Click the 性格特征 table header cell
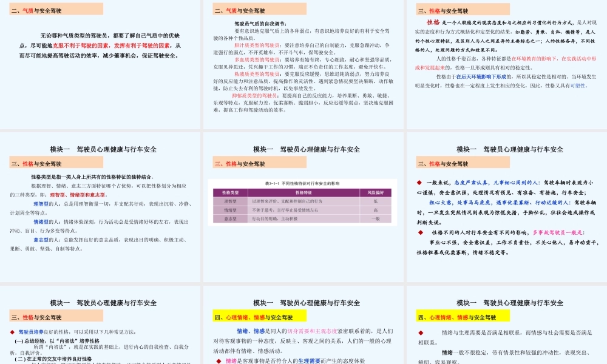Screen dimensions: 607x364 pos(303,193)
